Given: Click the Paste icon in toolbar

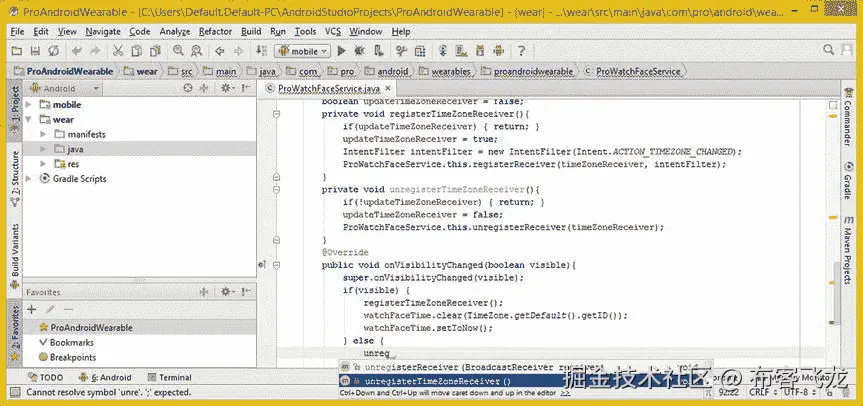Looking at the screenshot, I should click(x=155, y=51).
